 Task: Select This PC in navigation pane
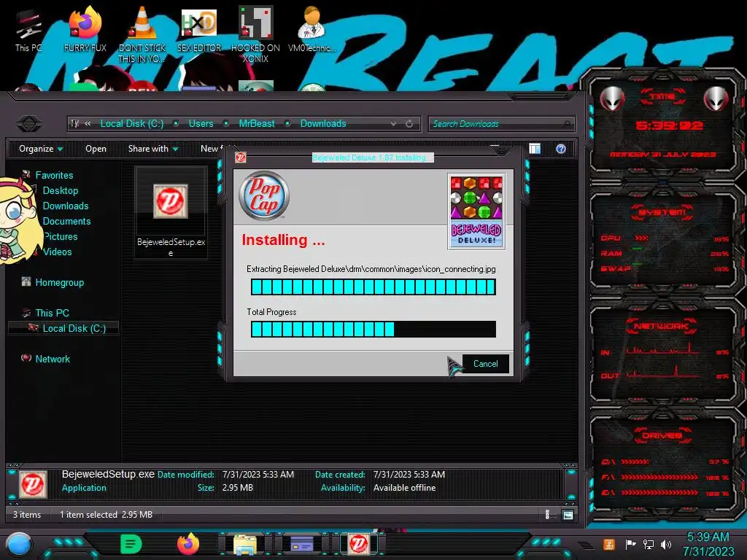pyautogui.click(x=53, y=313)
